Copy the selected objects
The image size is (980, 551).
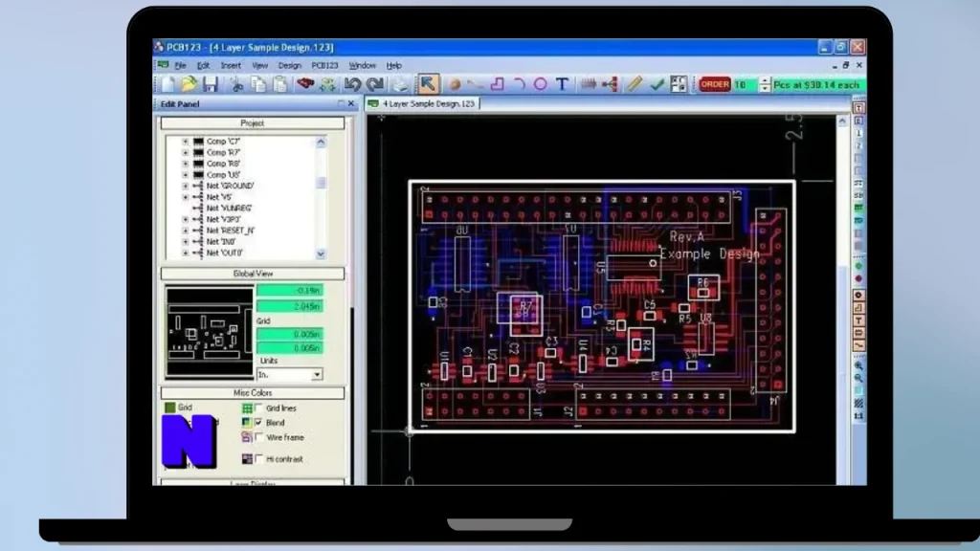[x=258, y=84]
